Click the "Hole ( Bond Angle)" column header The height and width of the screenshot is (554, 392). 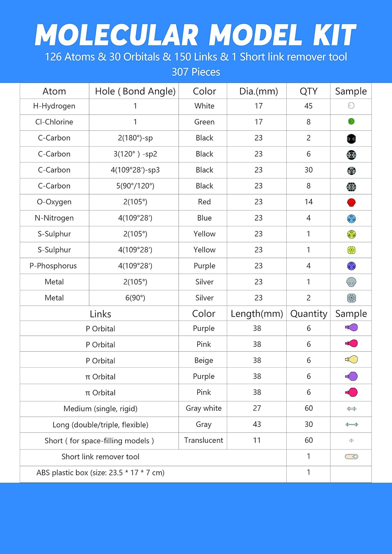(135, 91)
